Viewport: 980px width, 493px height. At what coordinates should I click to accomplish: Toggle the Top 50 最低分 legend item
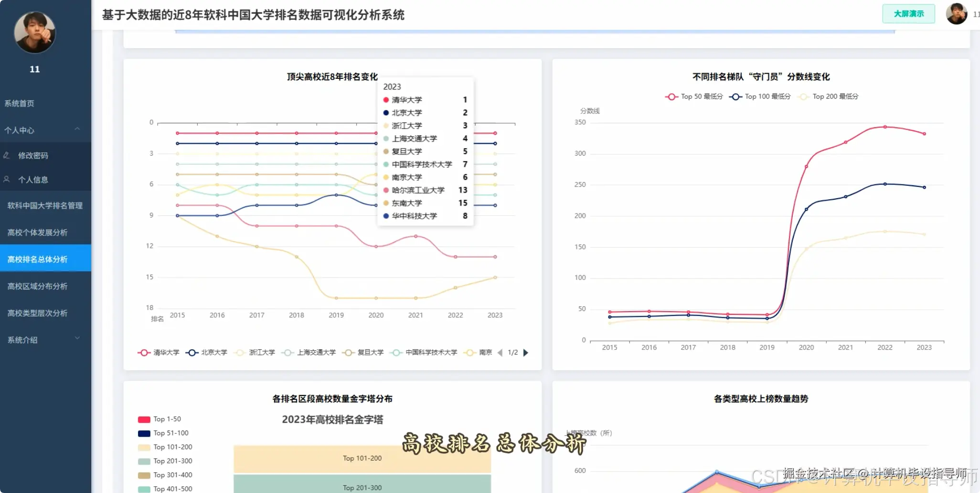click(692, 96)
